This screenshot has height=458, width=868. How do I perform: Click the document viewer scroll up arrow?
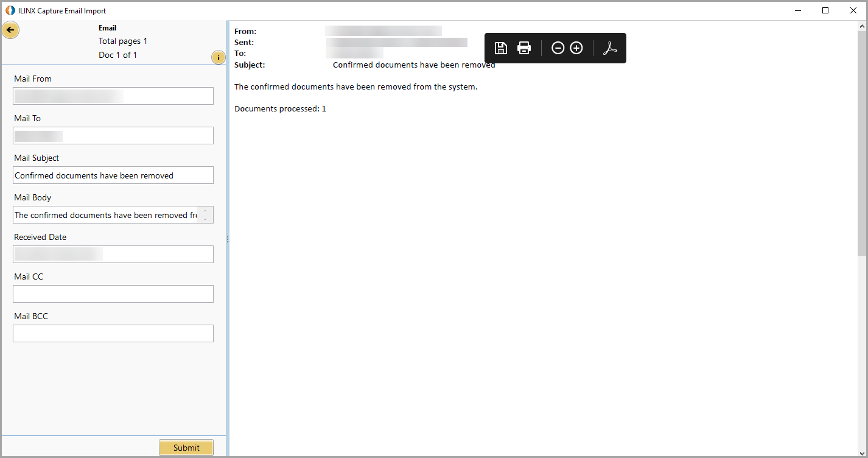862,27
